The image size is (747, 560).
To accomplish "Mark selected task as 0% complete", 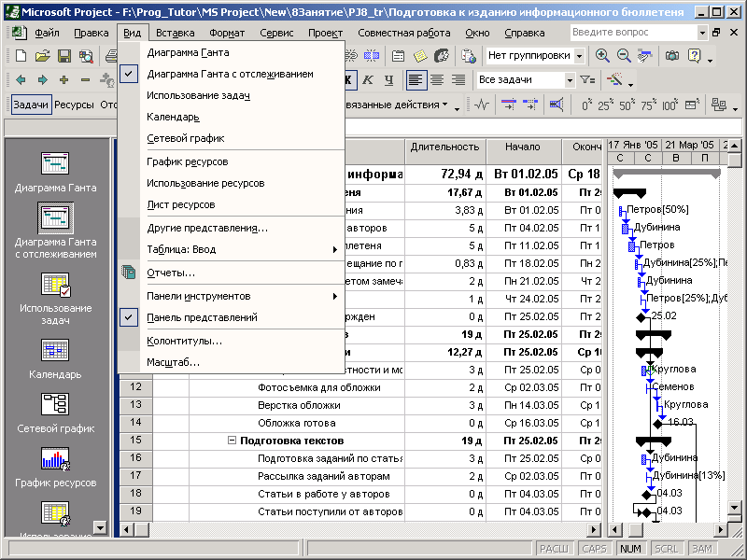I will point(586,105).
